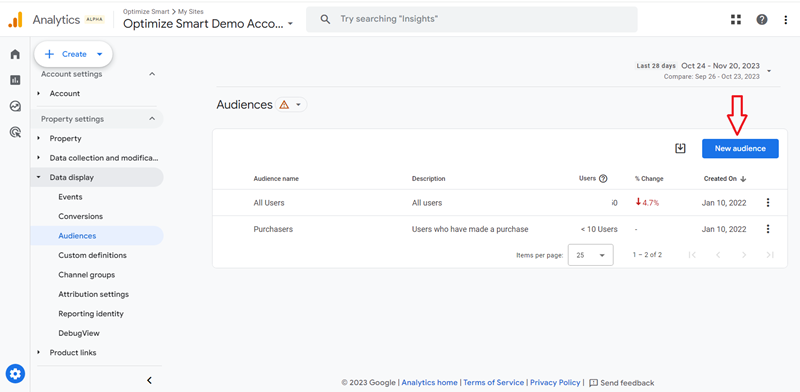
Task: Follow the Terms of Service link
Action: [493, 382]
